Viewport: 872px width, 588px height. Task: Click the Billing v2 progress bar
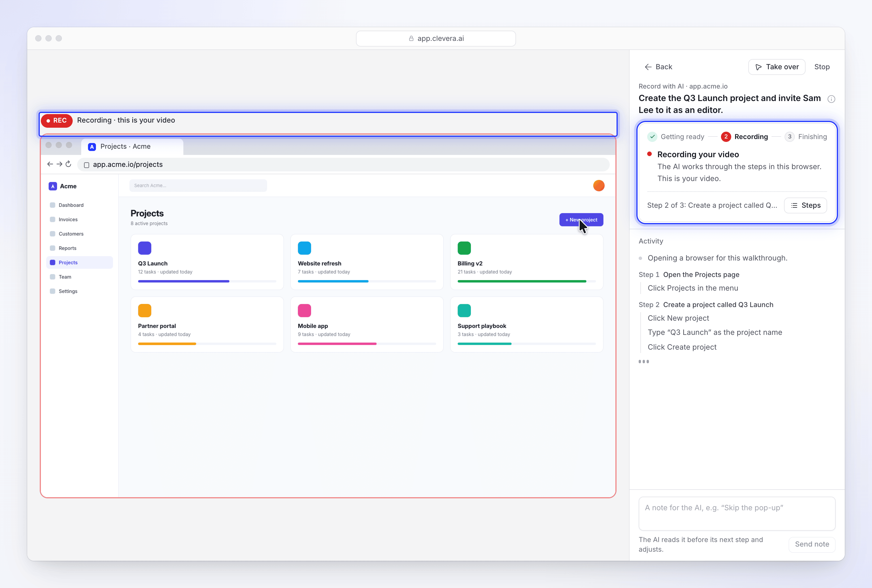[x=527, y=281]
